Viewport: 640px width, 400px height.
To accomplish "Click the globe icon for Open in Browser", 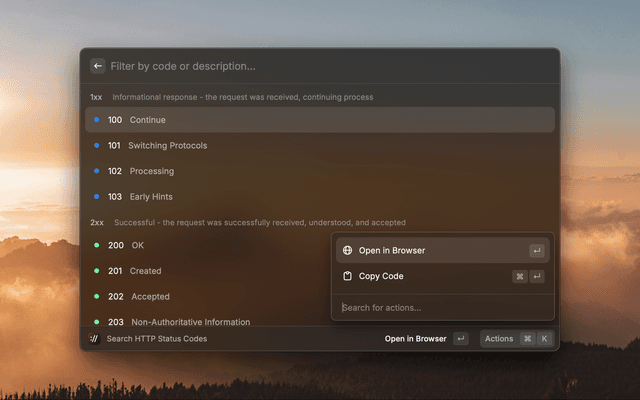I will (x=347, y=251).
